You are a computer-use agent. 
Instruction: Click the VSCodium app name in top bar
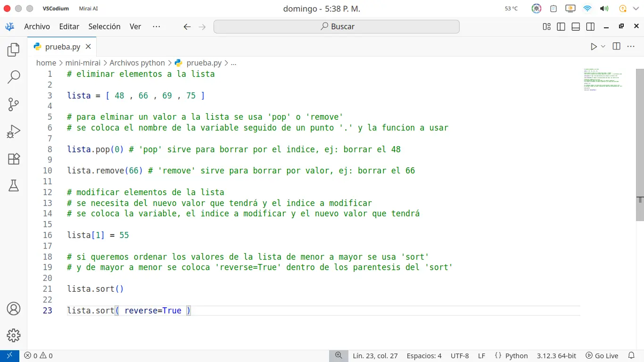pyautogui.click(x=56, y=8)
